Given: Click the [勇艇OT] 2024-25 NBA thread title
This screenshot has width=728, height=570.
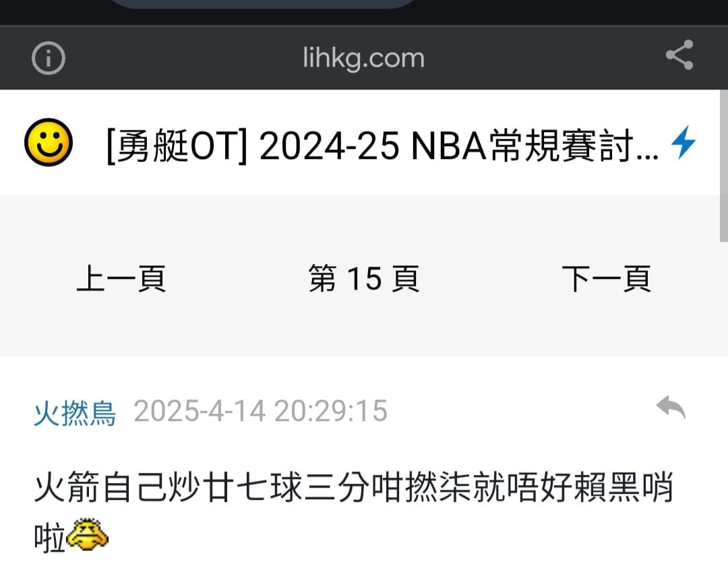Looking at the screenshot, I should [382, 146].
